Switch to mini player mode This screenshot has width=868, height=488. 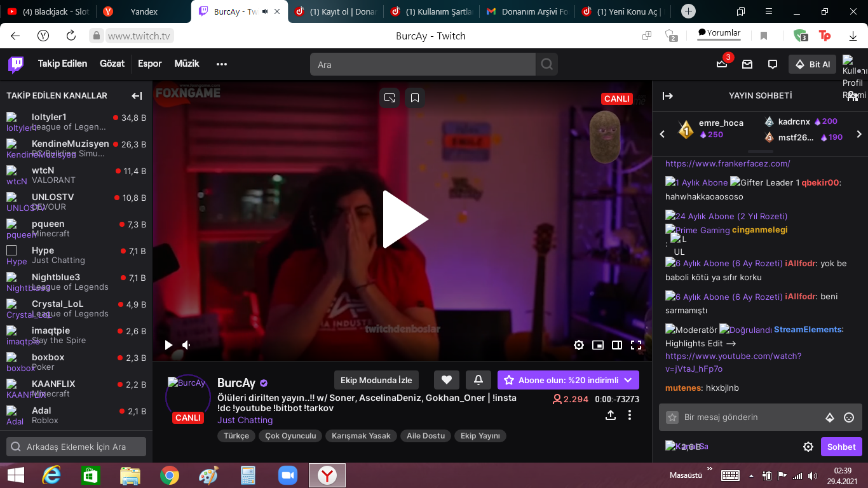[x=598, y=345]
